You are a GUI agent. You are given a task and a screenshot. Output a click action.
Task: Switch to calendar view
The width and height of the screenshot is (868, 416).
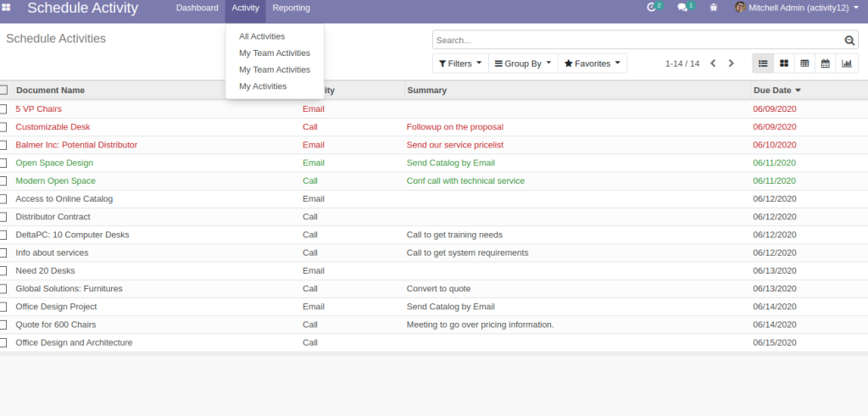coord(826,64)
